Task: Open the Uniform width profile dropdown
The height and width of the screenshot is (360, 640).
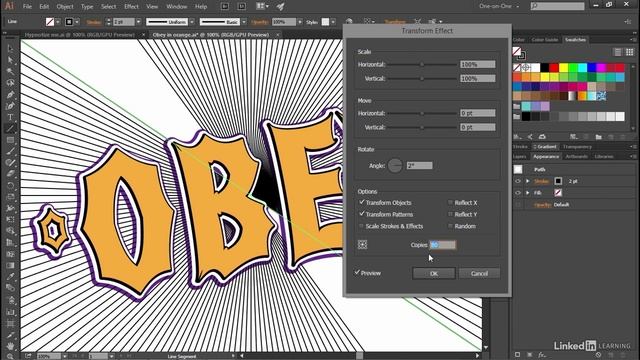Action: tap(192, 22)
